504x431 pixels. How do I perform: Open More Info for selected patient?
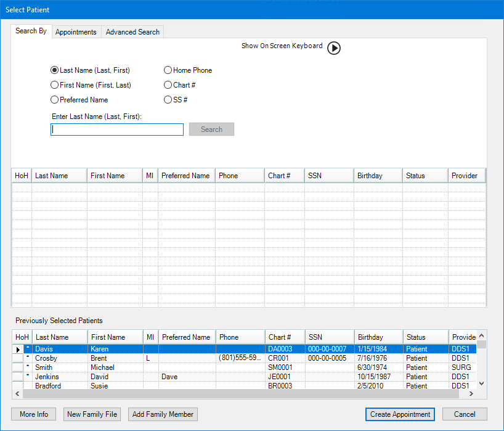33,414
